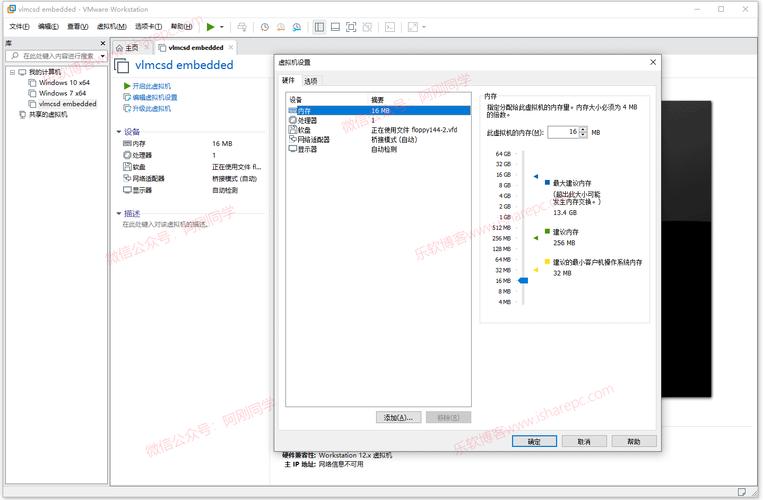Click the Send Ctrl+Alt+Del toolbar icon
The image size is (763, 500).
(x=242, y=27)
